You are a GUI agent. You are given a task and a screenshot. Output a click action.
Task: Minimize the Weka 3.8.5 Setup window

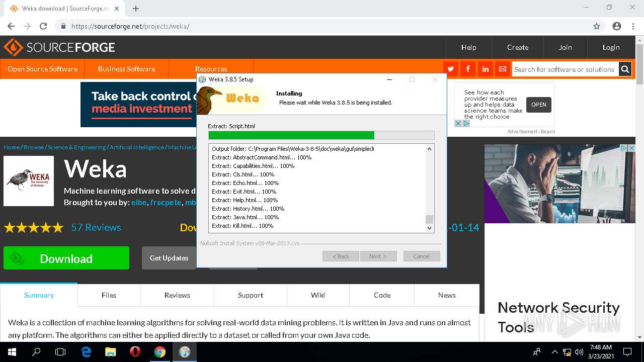(x=389, y=79)
